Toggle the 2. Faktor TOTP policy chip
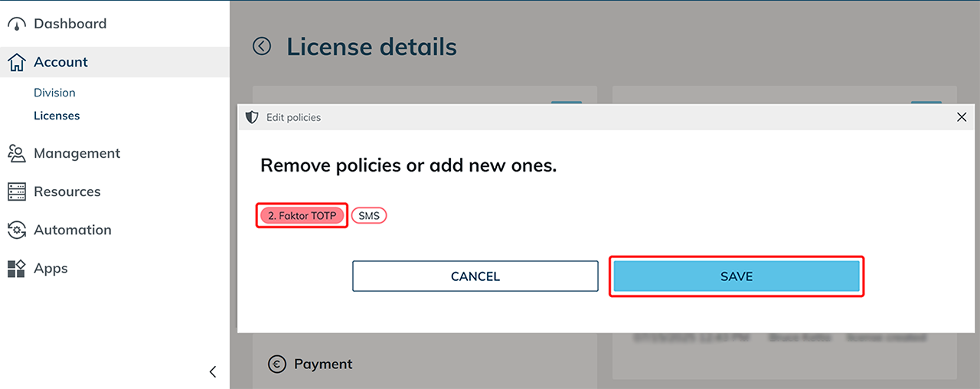Viewport: 980px width, 389px height. [x=302, y=216]
